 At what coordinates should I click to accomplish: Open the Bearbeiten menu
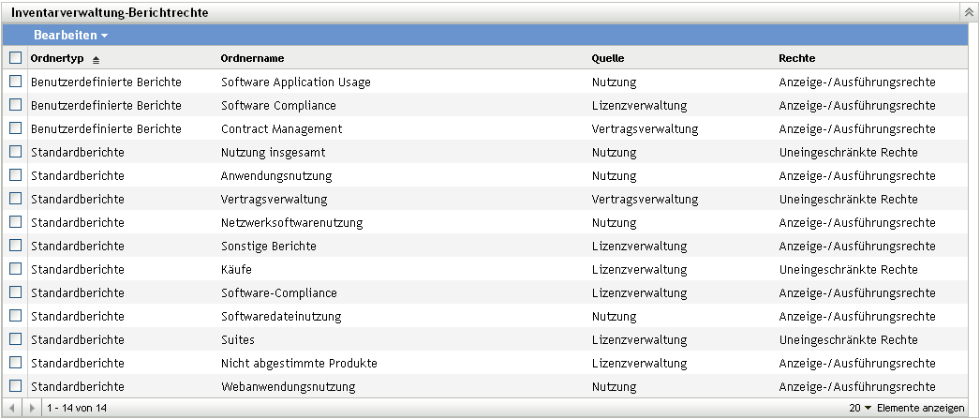pos(70,35)
